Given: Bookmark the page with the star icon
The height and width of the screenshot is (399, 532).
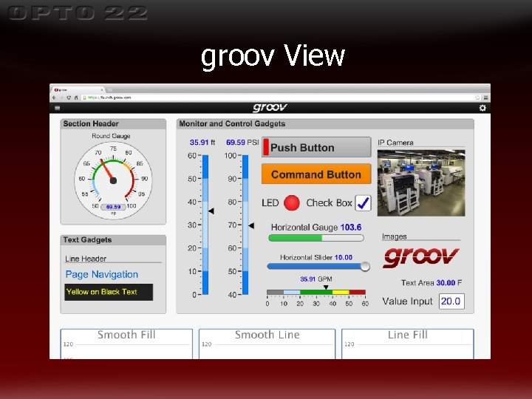Looking at the screenshot, I should [477, 98].
